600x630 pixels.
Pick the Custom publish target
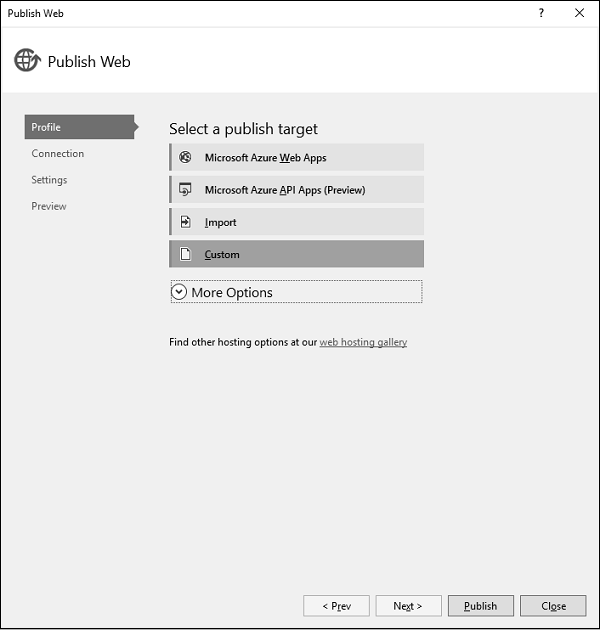(x=296, y=254)
